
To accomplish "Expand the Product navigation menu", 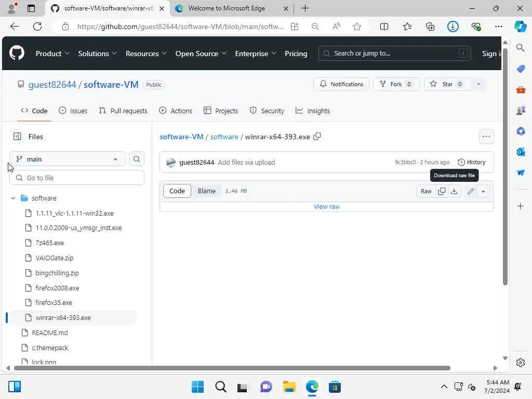I will 52,54.
